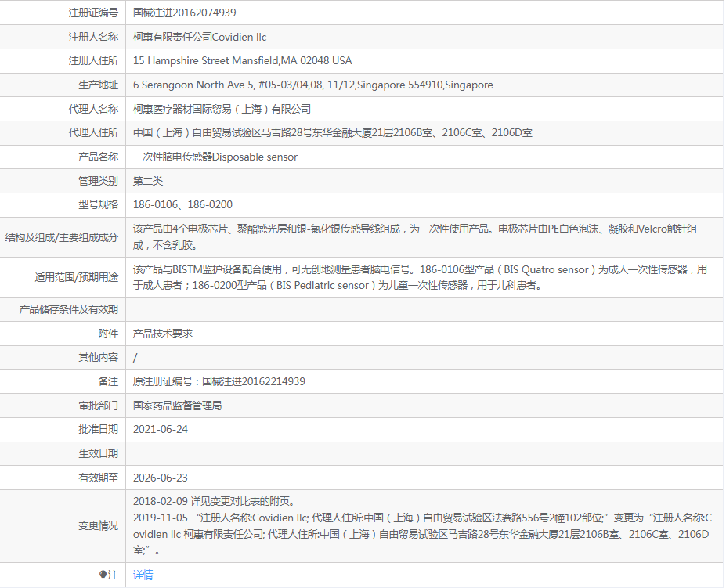Click the 产品名称 label
The image size is (726, 588).
[98, 157]
